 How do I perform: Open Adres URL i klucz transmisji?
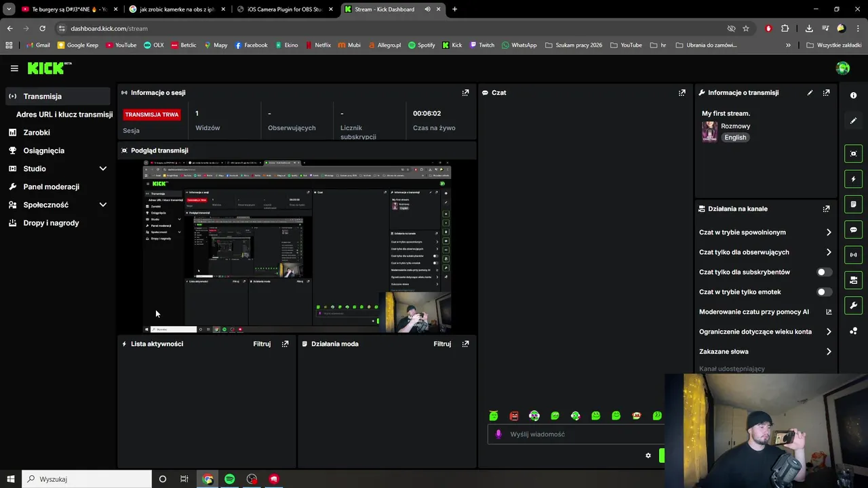pyautogui.click(x=64, y=115)
